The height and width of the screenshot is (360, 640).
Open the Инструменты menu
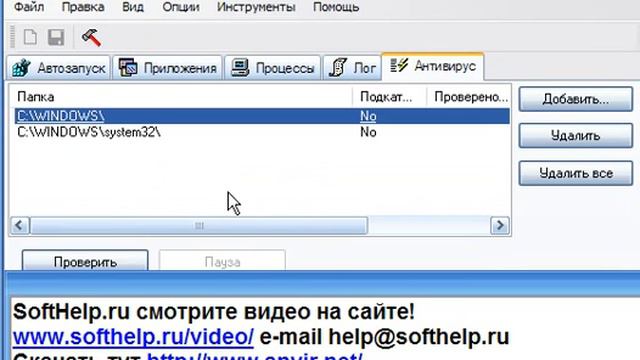[x=256, y=7]
